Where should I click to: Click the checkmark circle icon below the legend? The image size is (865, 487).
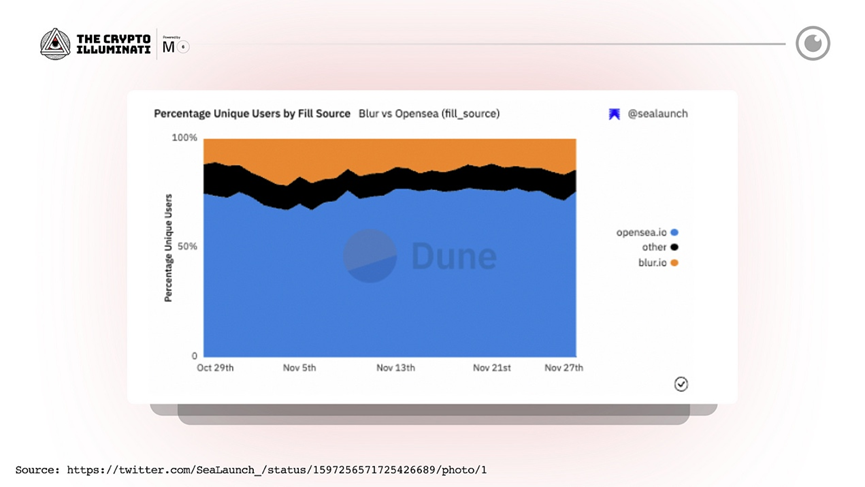tap(681, 384)
